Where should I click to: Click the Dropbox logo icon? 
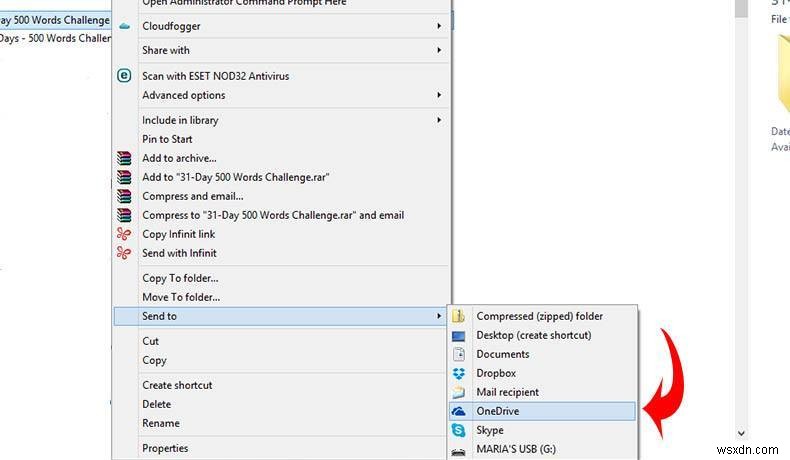pyautogui.click(x=458, y=373)
